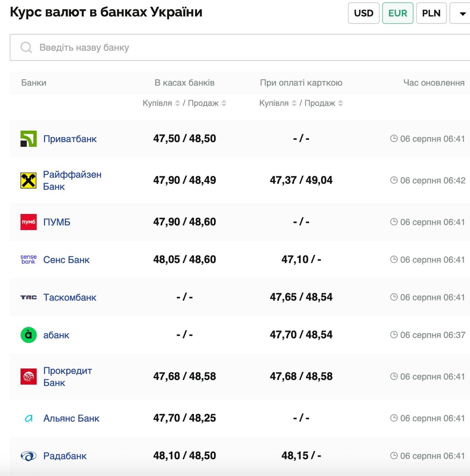
Task: Open the Сенс Банк page link
Action: click(x=67, y=260)
